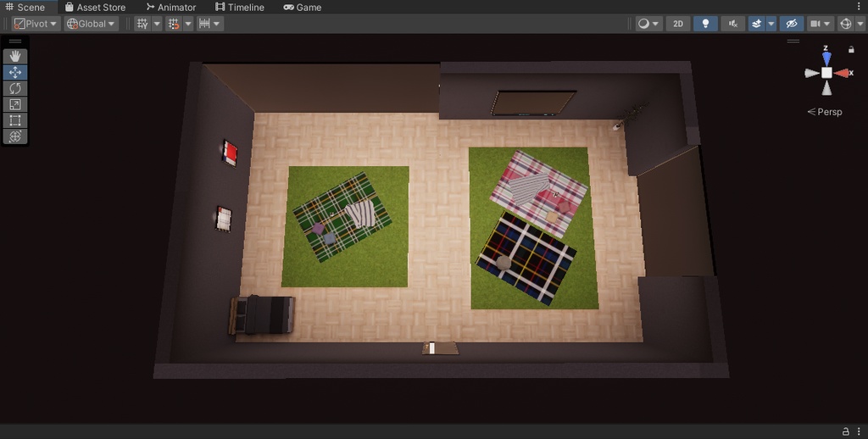
Task: Click the grey bottom gizmo cone
Action: [826, 88]
